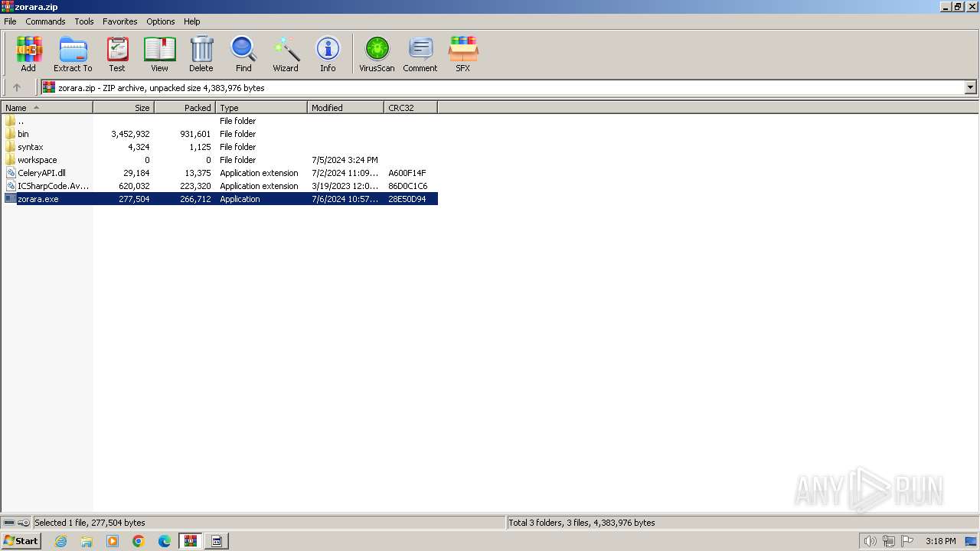Image resolution: width=980 pixels, height=551 pixels.
Task: Run the Test archive tool
Action: tap(117, 54)
